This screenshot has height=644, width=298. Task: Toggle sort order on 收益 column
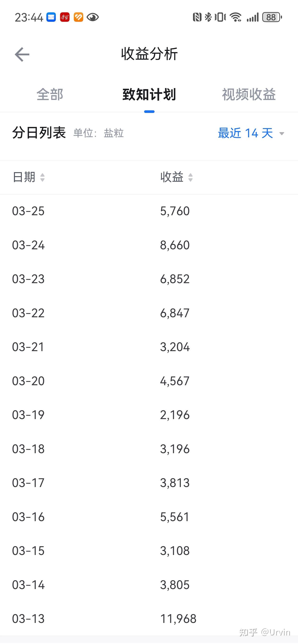176,177
